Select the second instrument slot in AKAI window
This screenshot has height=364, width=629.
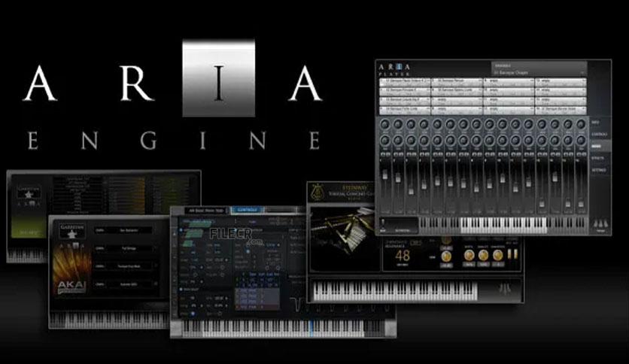pos(123,248)
